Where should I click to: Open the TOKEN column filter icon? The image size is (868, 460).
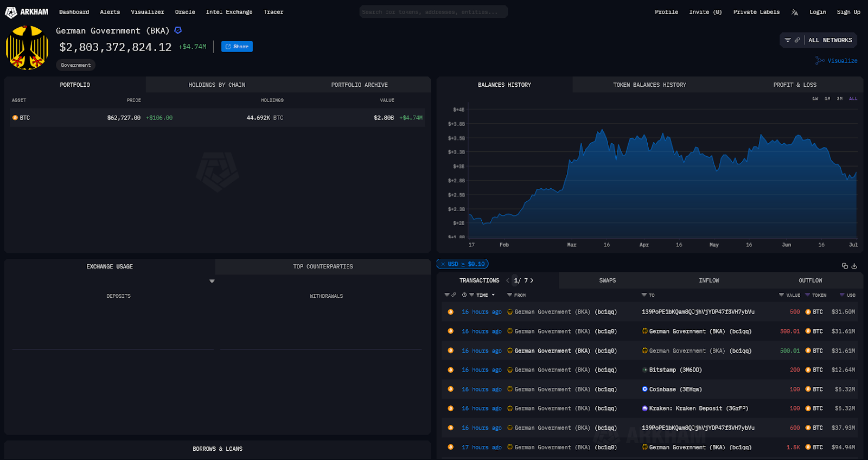pos(807,295)
